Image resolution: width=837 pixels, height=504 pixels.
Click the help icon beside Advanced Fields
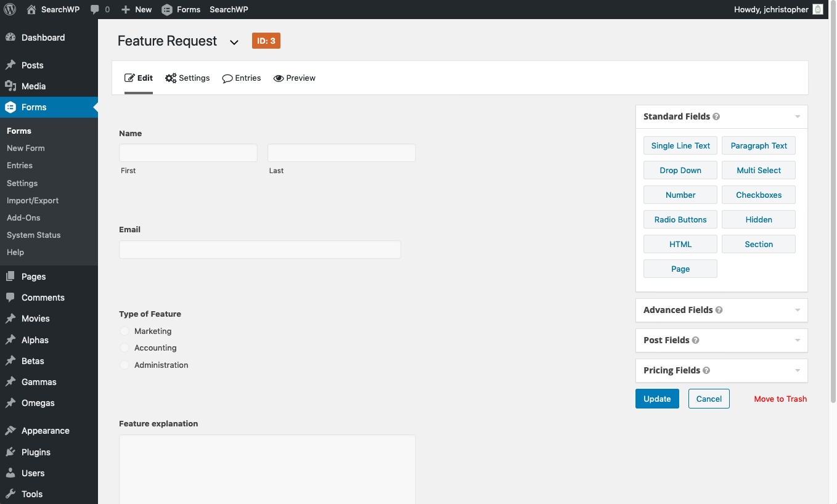(x=719, y=310)
